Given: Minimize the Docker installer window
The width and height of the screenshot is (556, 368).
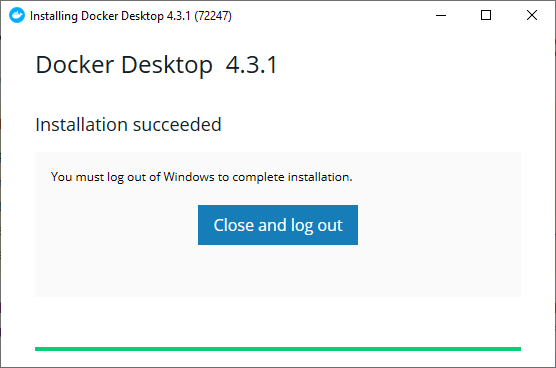Looking at the screenshot, I should click(x=441, y=15).
